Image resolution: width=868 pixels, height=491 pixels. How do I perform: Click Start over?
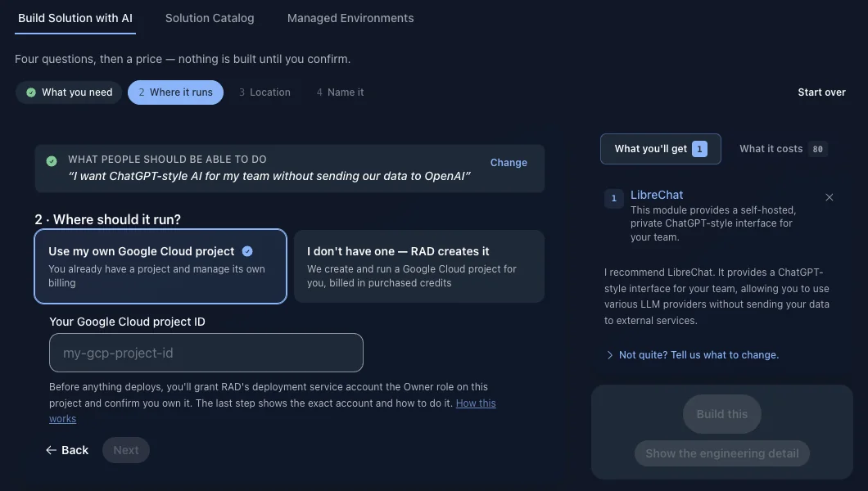tap(821, 92)
